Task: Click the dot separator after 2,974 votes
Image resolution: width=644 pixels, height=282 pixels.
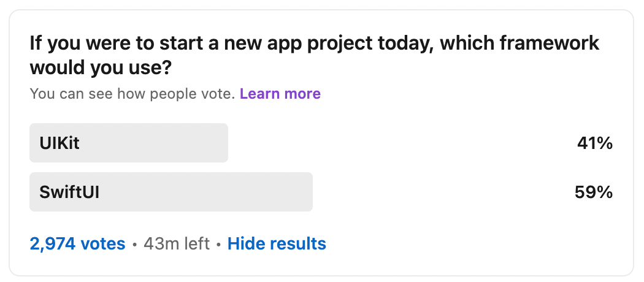Action: coord(134,245)
